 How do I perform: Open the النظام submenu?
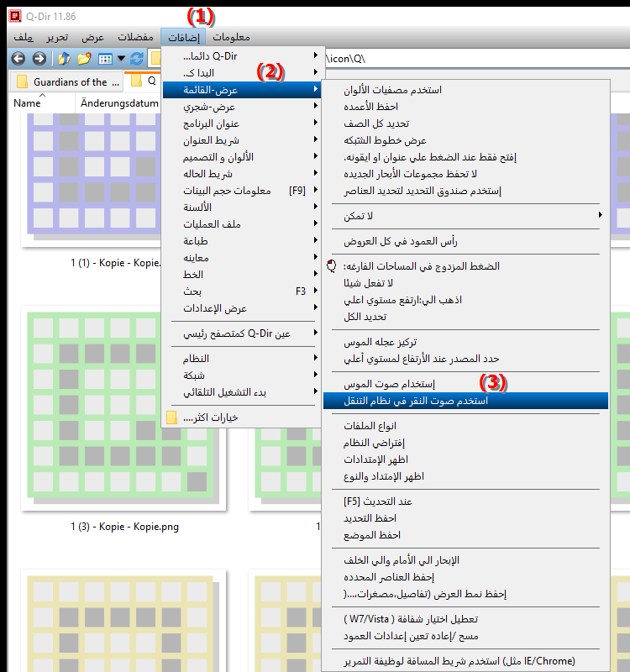(x=242, y=359)
